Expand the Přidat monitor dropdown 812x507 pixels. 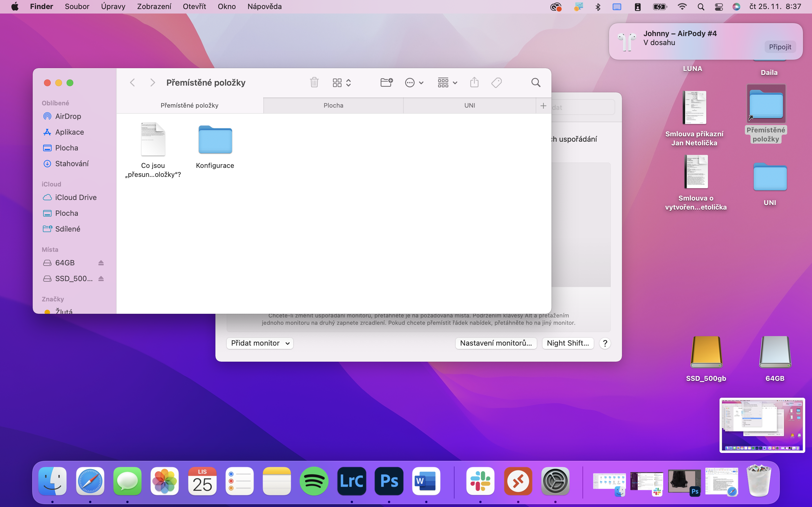(260, 343)
